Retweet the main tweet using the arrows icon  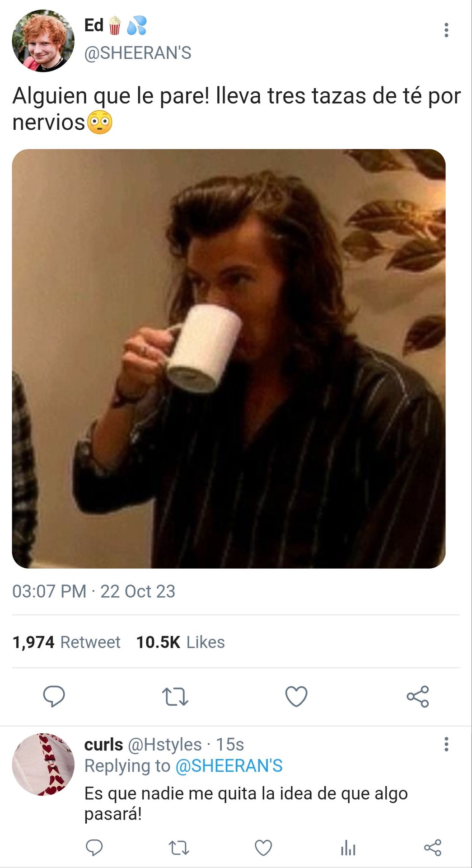pyautogui.click(x=175, y=697)
